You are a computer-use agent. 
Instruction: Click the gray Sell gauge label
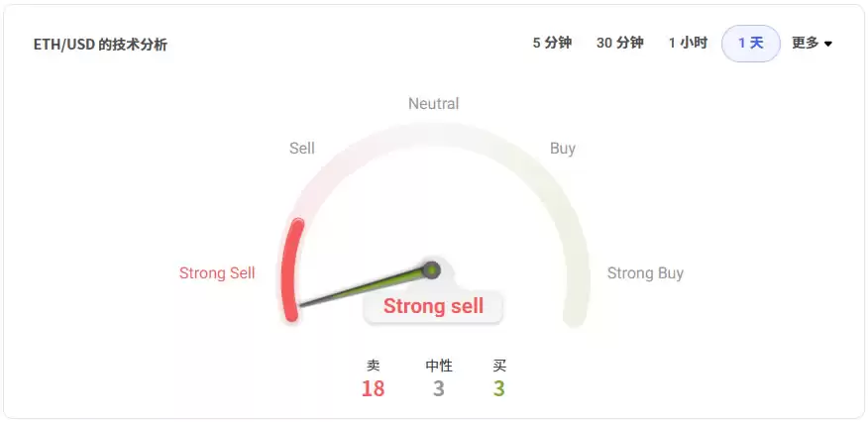tap(302, 149)
